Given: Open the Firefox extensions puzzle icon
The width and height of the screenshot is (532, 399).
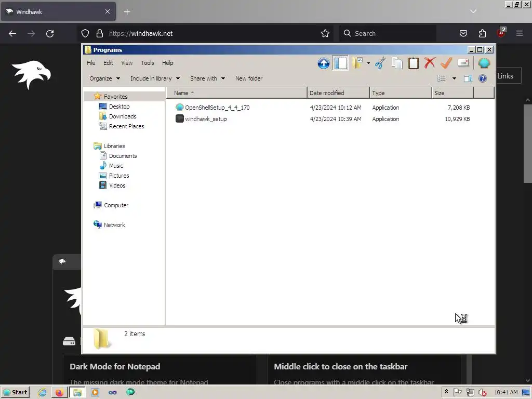Looking at the screenshot, I should pos(482,33).
